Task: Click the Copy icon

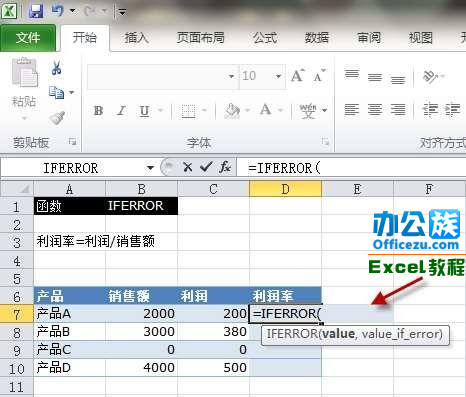Action: [x=56, y=92]
